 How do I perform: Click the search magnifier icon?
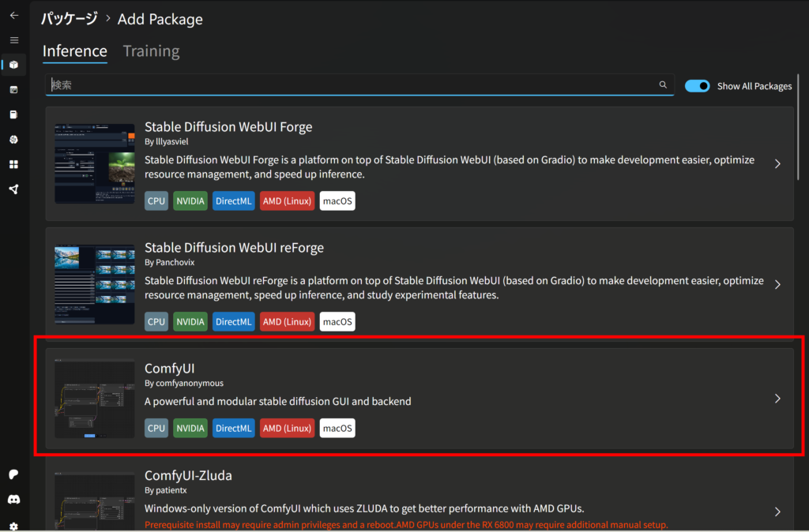(663, 85)
